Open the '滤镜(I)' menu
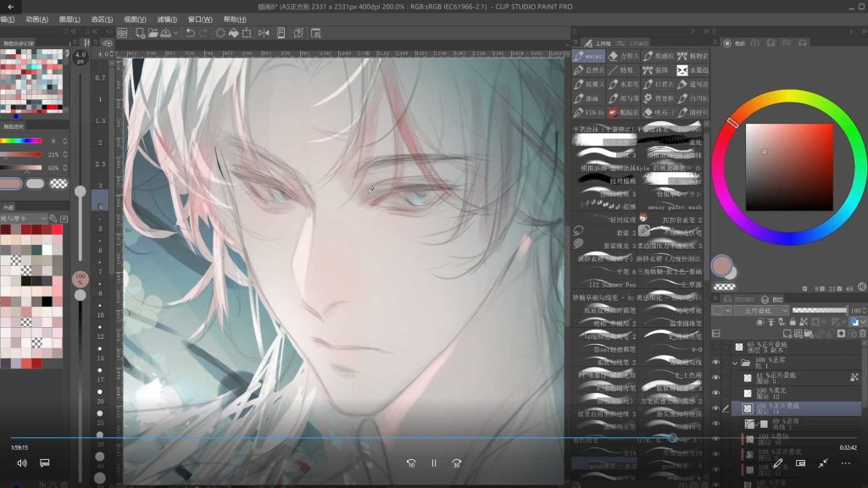868x488 pixels. (167, 19)
